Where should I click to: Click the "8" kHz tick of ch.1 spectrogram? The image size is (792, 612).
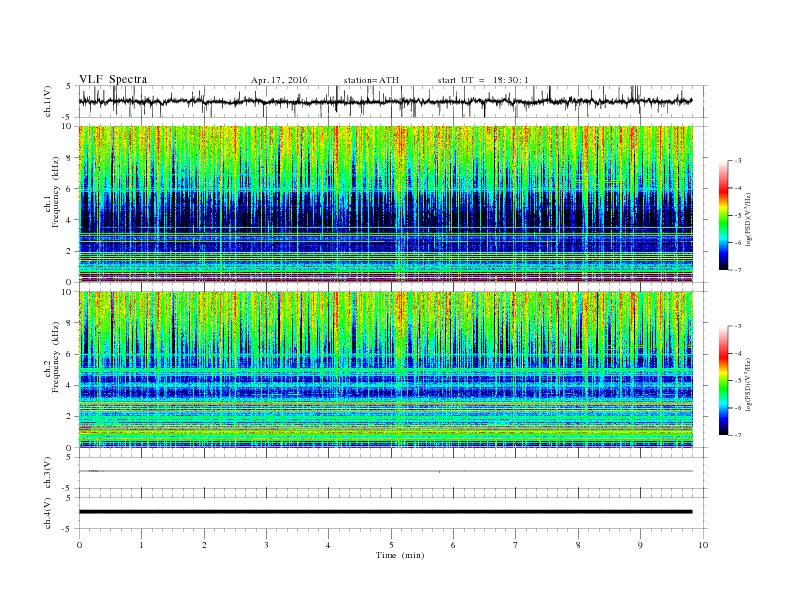click(69, 158)
